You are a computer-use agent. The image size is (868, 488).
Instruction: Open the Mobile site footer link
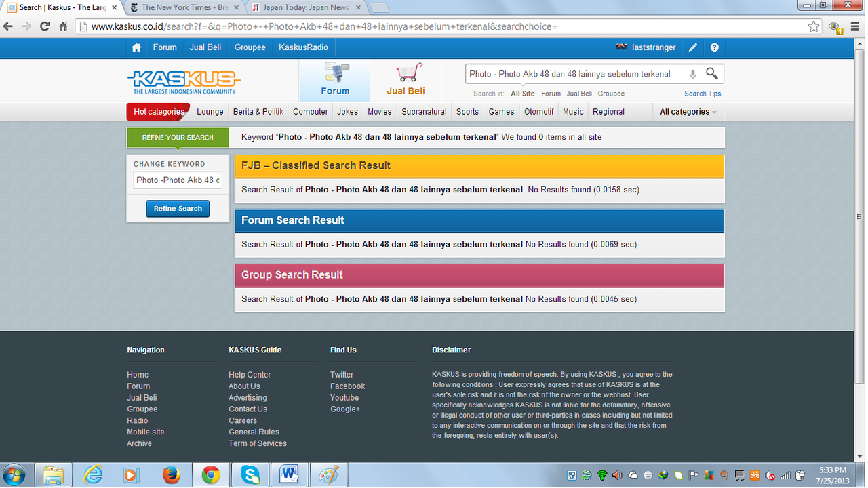point(145,432)
